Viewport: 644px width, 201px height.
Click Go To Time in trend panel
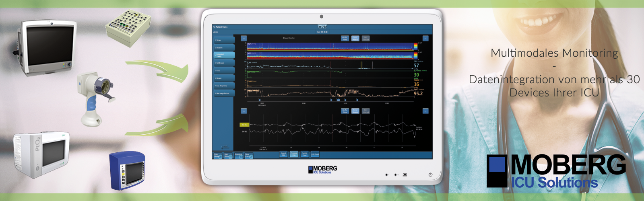[x=345, y=39]
